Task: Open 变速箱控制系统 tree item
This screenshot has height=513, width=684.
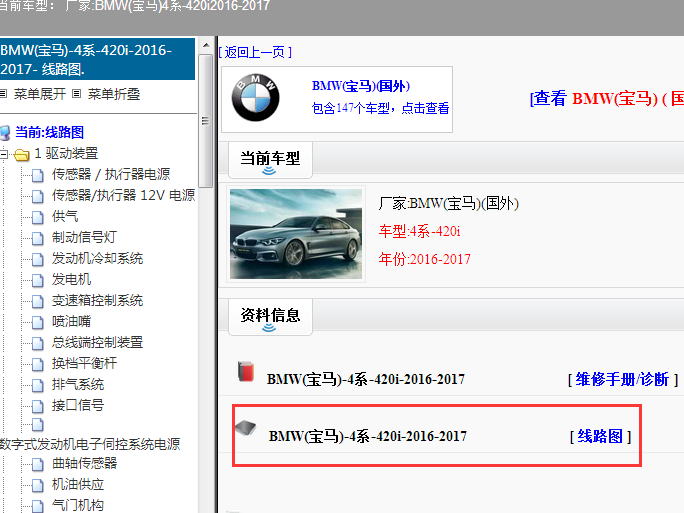Action: 97,300
